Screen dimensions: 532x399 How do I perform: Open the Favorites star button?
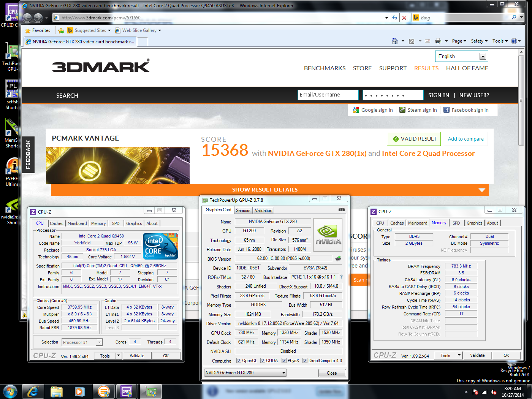point(37,30)
